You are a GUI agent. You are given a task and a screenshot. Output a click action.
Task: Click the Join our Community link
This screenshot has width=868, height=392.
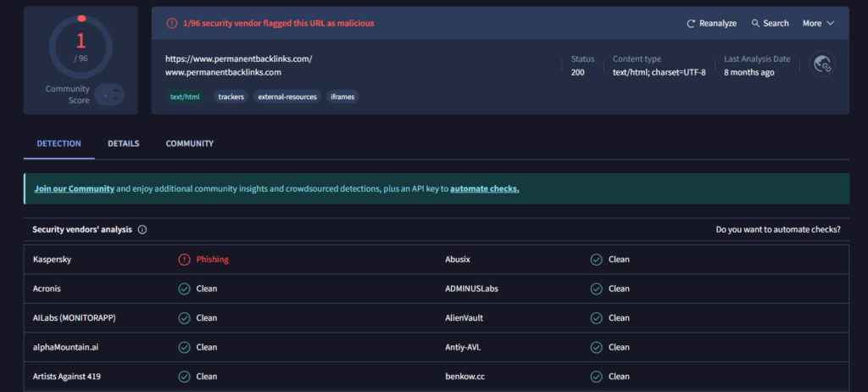point(74,188)
